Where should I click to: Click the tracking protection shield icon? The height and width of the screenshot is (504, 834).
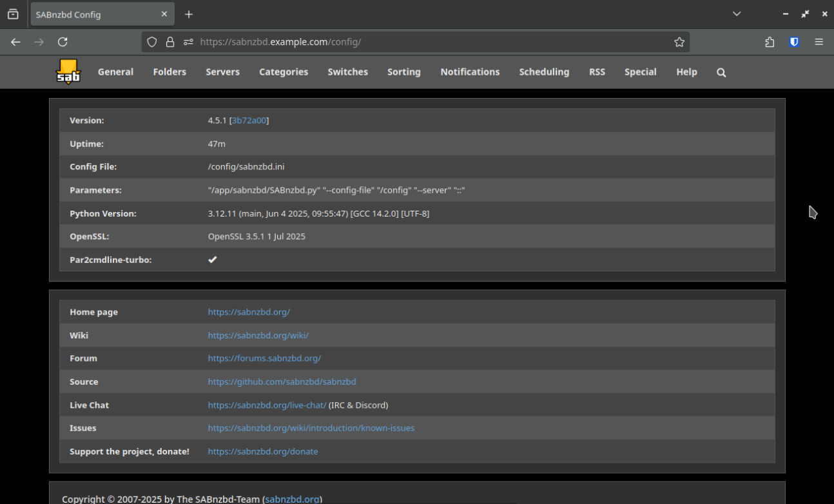coord(152,42)
